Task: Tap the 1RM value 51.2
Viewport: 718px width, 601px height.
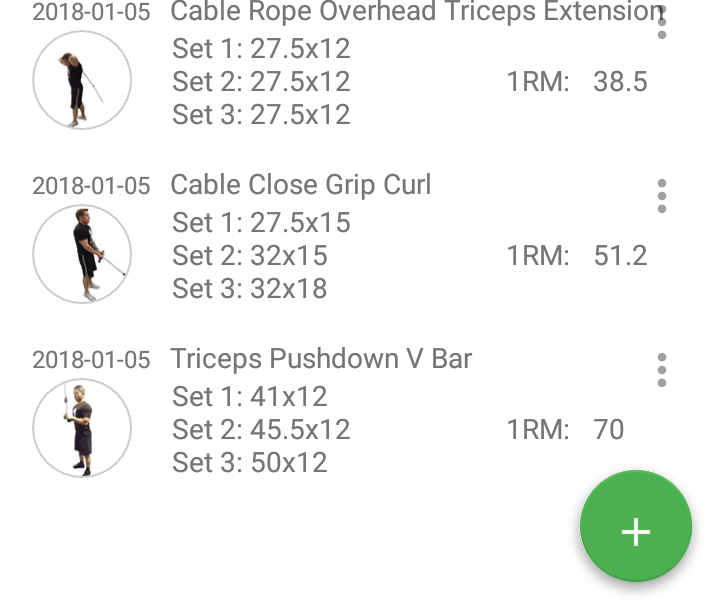Action: click(x=620, y=255)
